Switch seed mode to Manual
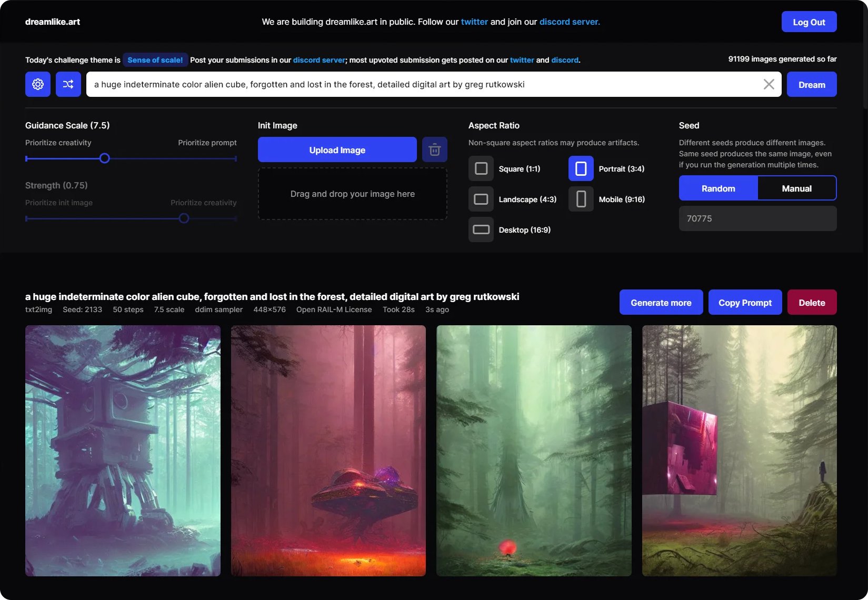The height and width of the screenshot is (600, 868). point(796,188)
